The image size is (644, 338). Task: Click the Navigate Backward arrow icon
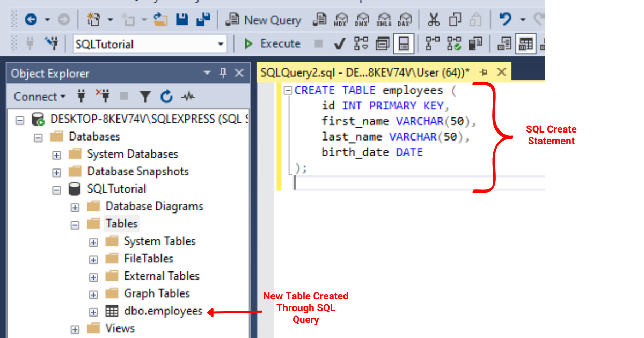coord(31,20)
